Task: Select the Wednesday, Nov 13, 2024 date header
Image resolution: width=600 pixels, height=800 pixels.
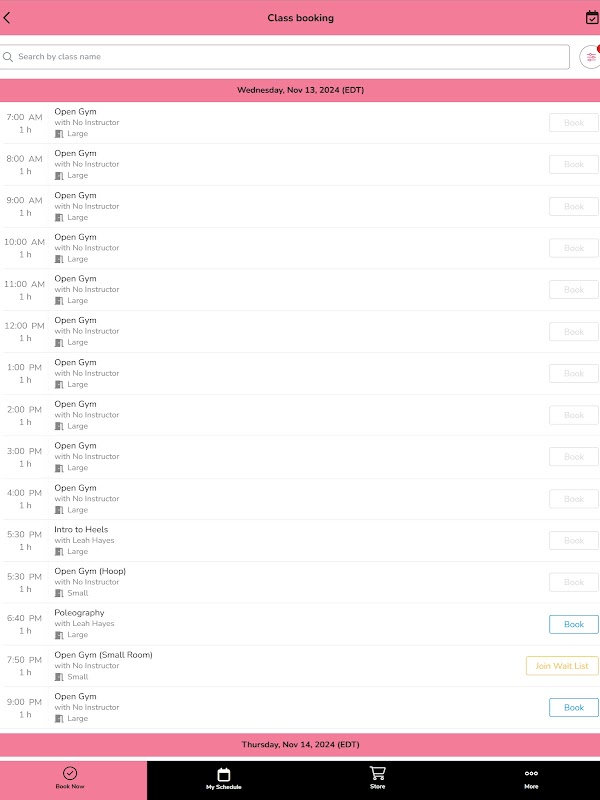Action: tap(300, 90)
